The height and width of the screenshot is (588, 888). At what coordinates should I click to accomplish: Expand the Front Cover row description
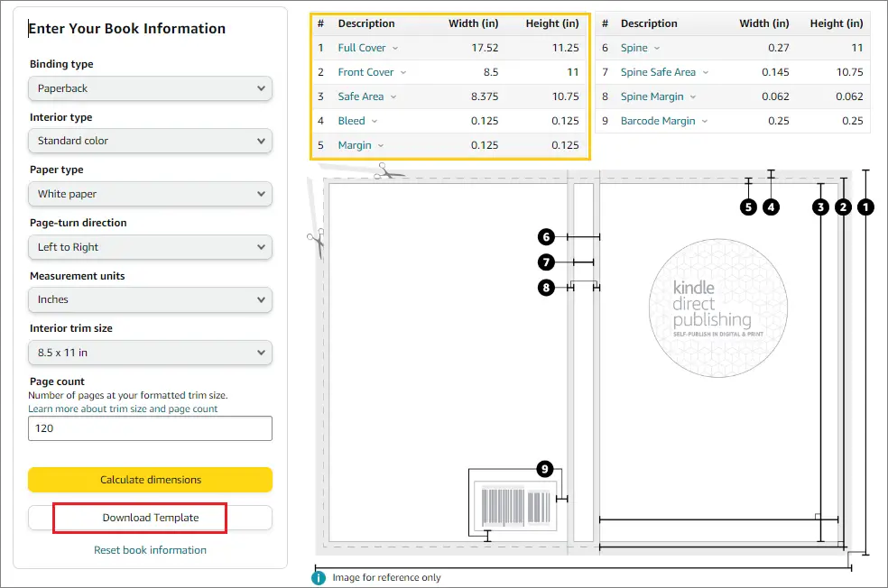click(x=372, y=72)
